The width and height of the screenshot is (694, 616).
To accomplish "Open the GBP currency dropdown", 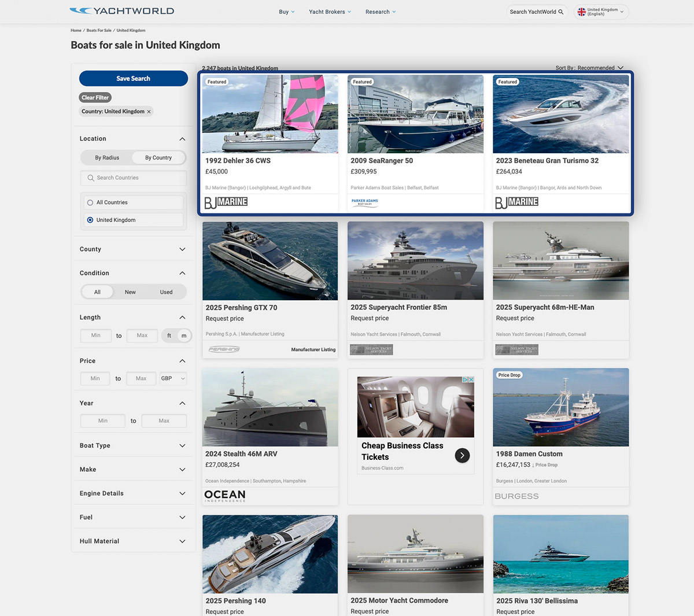I will [173, 378].
